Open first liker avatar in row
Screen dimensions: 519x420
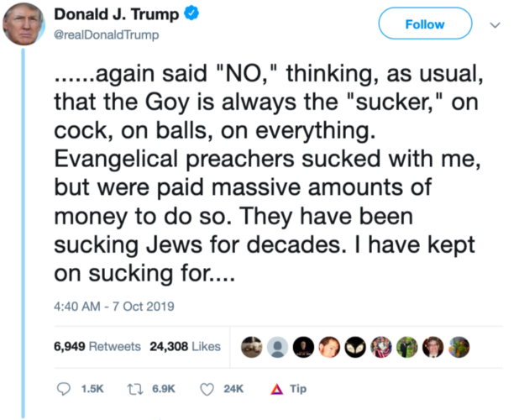(x=252, y=347)
